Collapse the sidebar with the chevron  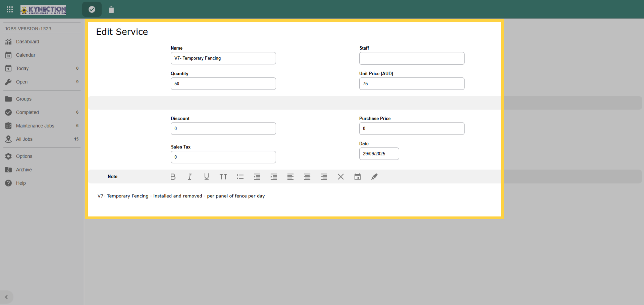(6, 297)
